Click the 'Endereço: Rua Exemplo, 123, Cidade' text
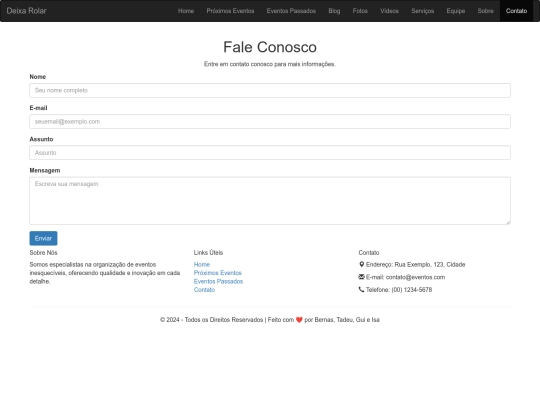The image size is (540, 405). coord(416,264)
